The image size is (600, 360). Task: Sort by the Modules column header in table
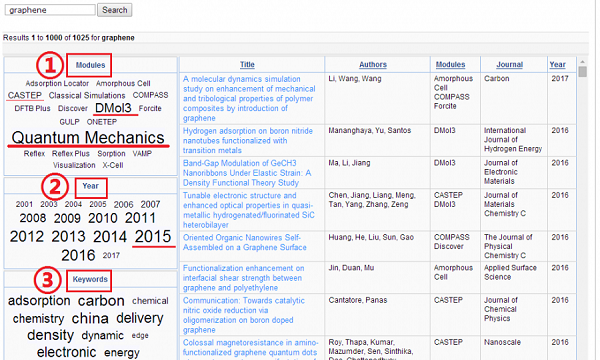(x=450, y=65)
